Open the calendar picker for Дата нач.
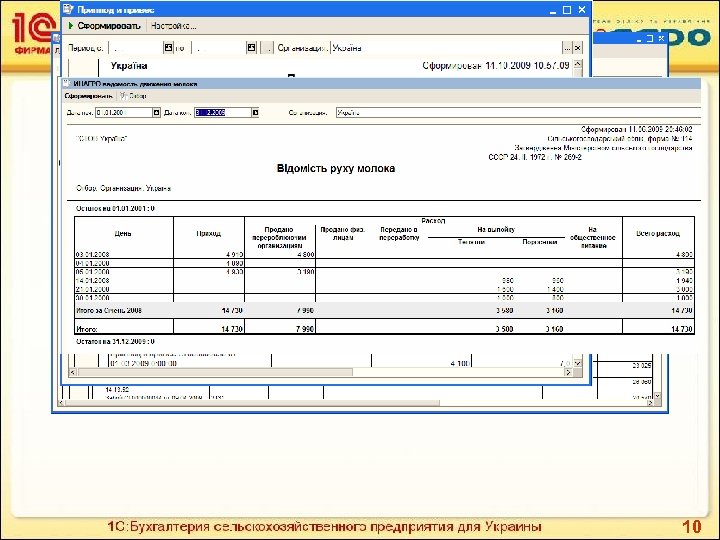 tap(156, 112)
